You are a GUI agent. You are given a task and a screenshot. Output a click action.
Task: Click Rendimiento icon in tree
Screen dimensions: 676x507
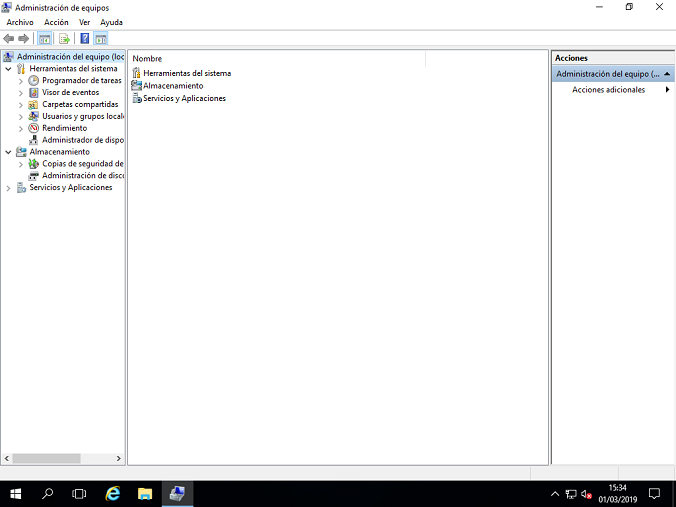[33, 128]
